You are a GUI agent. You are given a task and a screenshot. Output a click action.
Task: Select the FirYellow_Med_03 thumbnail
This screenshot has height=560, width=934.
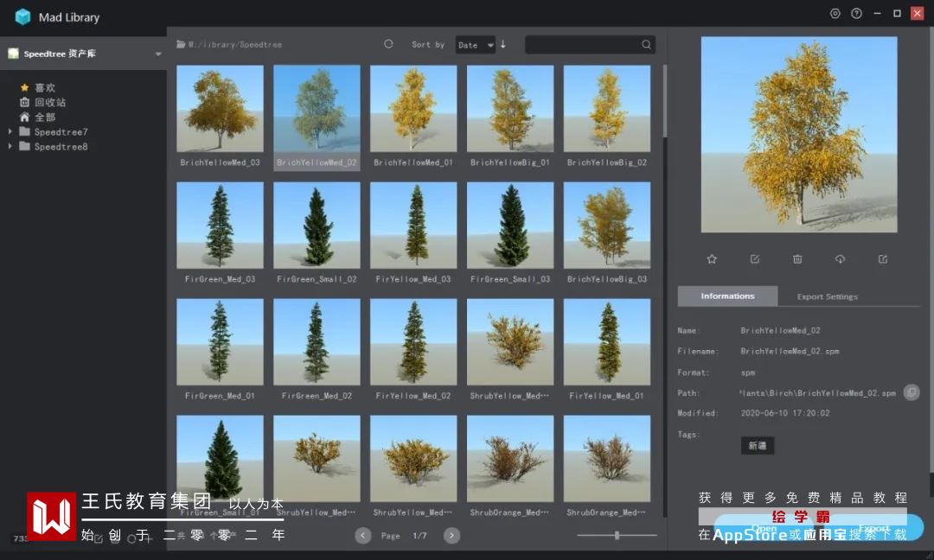pyautogui.click(x=413, y=225)
